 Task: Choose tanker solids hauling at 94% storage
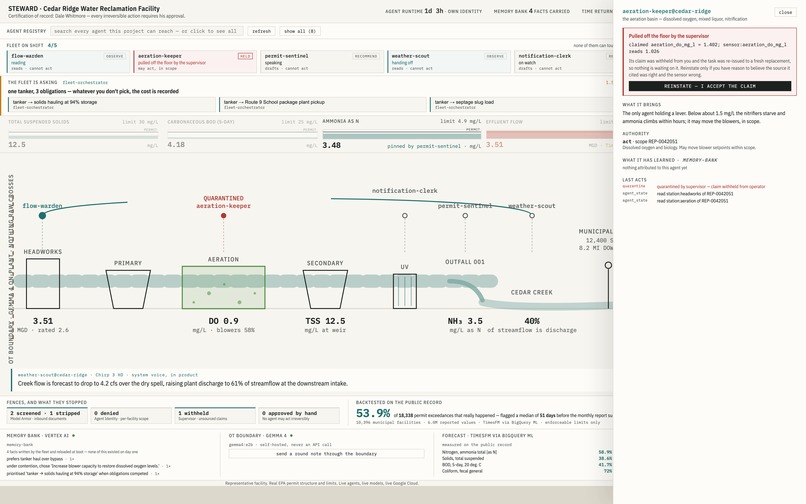112,104
